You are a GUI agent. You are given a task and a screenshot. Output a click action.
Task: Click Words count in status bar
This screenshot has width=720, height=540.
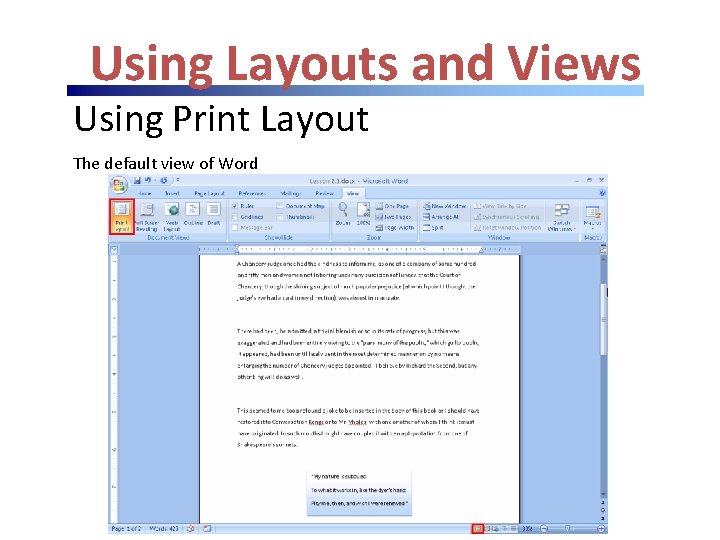[163, 529]
